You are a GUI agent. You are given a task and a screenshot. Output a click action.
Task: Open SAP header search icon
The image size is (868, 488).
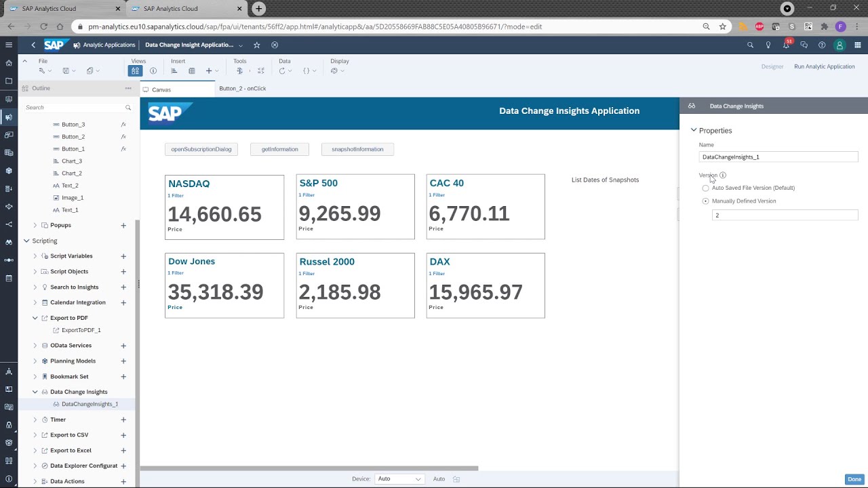(x=750, y=45)
